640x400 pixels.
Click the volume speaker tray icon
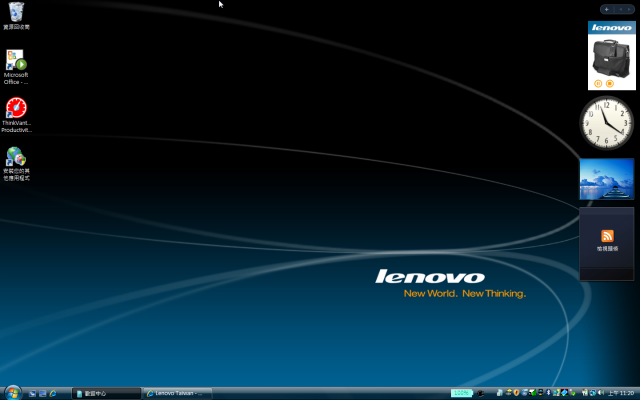pyautogui.click(x=601, y=393)
